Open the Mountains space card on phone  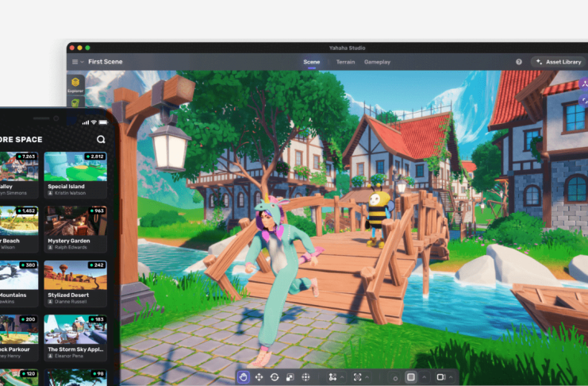coord(19,284)
